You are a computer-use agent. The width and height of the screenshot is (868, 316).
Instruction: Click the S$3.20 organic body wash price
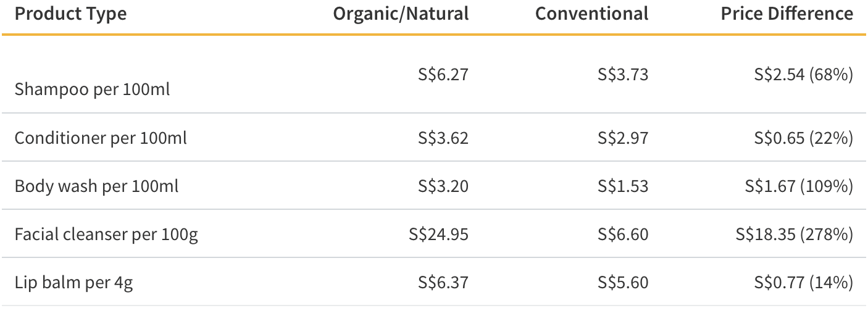coord(443,186)
